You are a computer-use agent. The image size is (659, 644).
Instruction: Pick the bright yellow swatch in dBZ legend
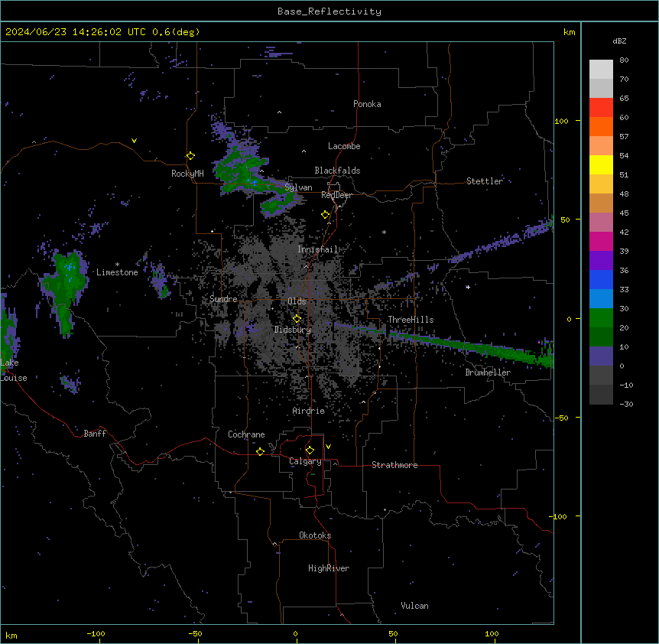point(601,164)
